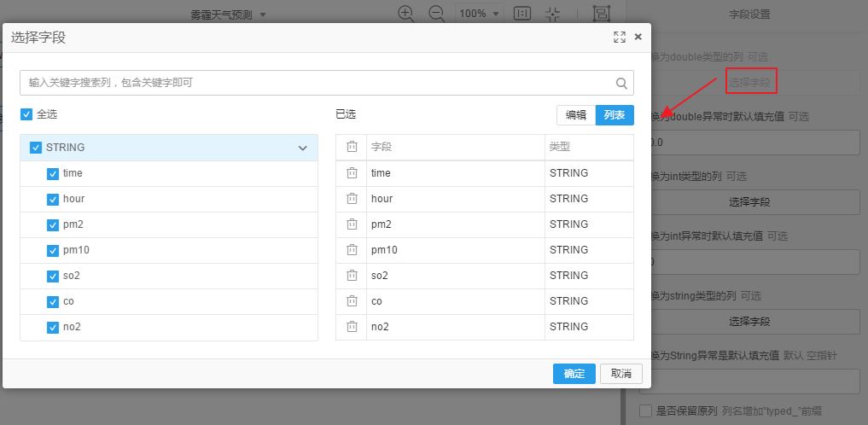Close the 选择字段 dialog
This screenshot has width=868, height=425.
tap(638, 37)
